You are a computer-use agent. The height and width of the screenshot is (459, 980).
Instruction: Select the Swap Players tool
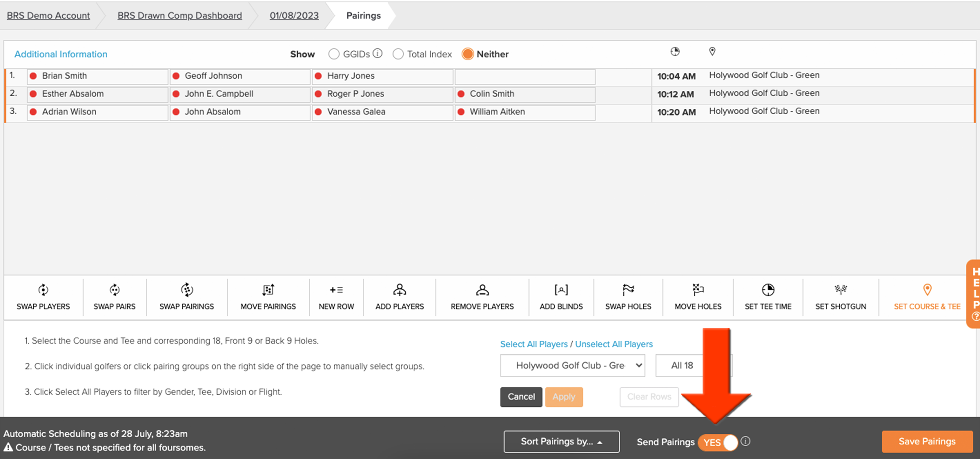coord(43,297)
